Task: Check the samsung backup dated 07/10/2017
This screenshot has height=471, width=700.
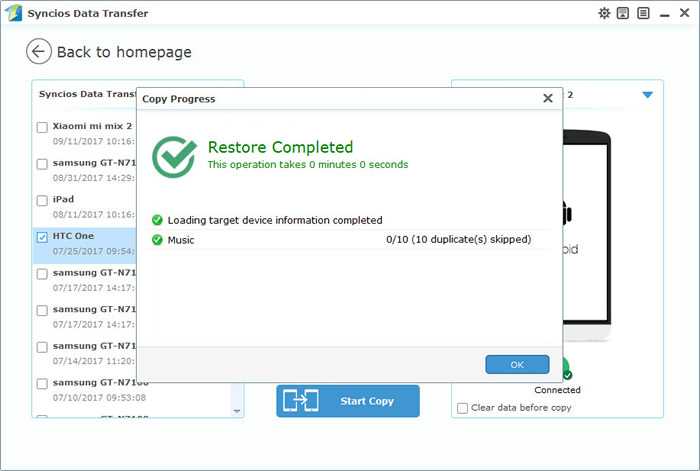Action: (42, 383)
